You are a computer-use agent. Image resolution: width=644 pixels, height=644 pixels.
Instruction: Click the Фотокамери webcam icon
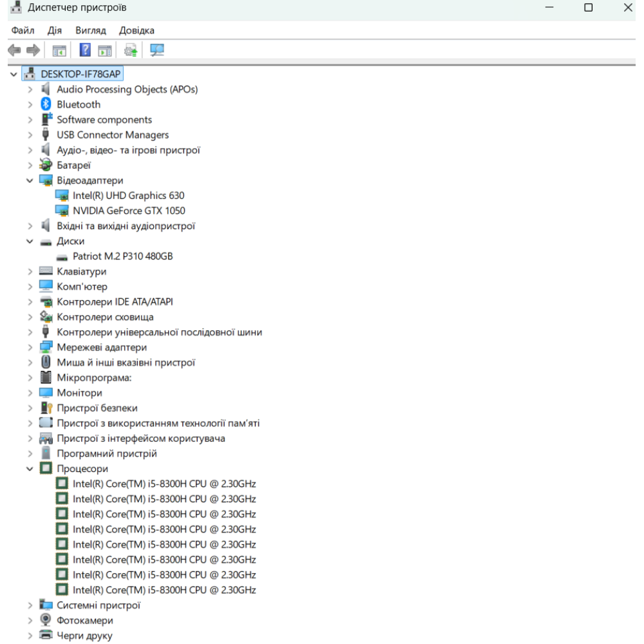pyautogui.click(x=46, y=620)
